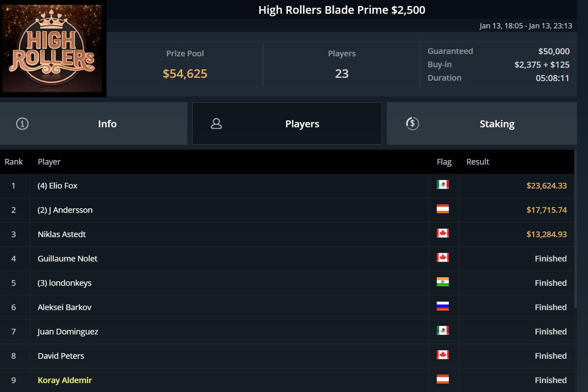Click the Rank column header
588x392 pixels.
coord(14,162)
